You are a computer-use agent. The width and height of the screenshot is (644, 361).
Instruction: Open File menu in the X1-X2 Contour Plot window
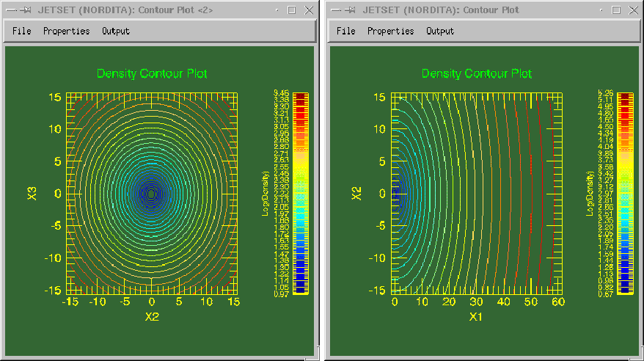point(345,31)
